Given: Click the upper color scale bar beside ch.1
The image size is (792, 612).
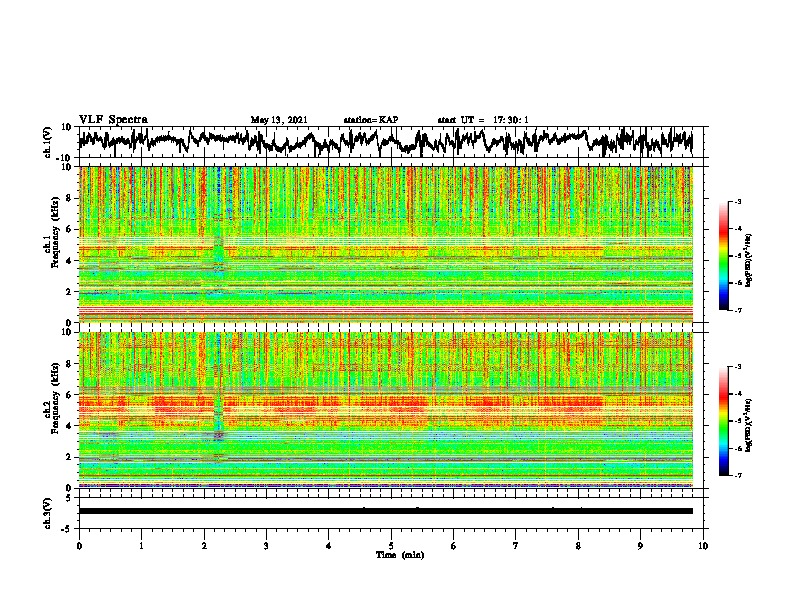Looking at the screenshot, I should coord(723,256).
